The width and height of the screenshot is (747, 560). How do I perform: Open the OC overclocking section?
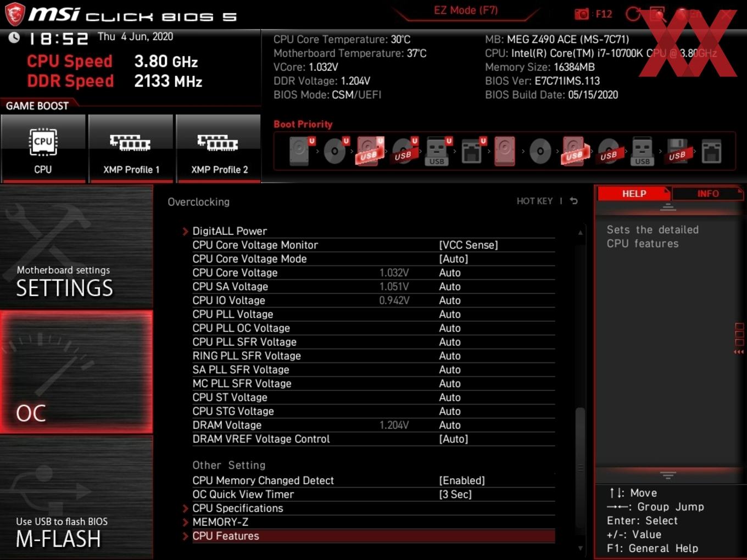click(x=76, y=372)
